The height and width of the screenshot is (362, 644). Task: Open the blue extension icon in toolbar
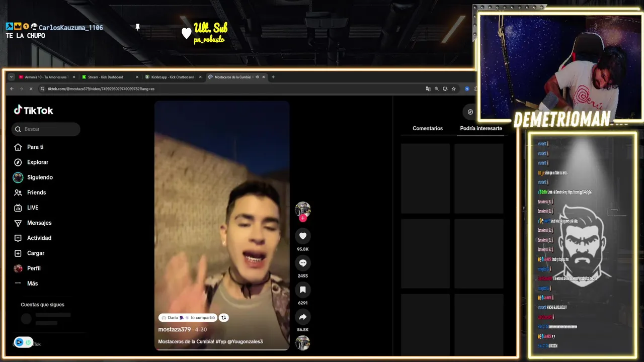tap(467, 89)
